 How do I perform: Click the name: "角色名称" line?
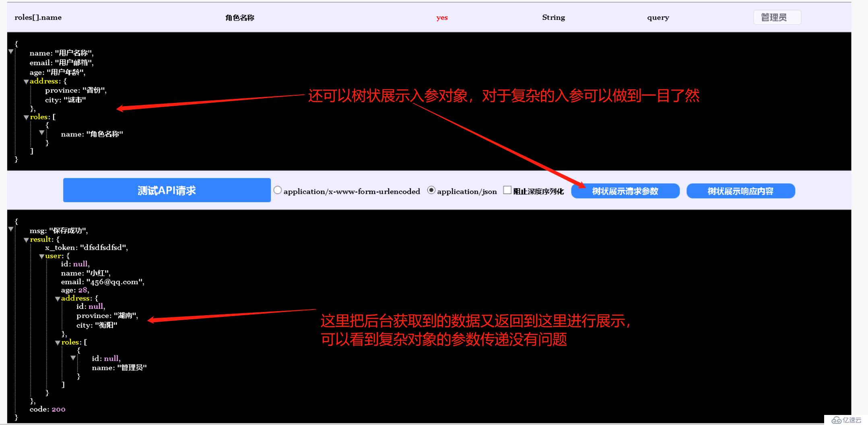click(x=92, y=134)
